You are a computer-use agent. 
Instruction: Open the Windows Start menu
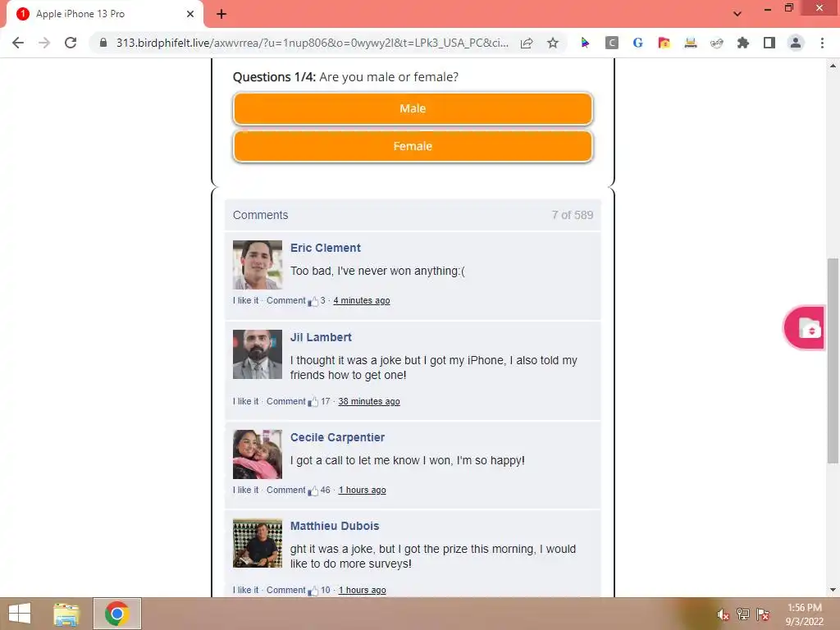point(20,614)
